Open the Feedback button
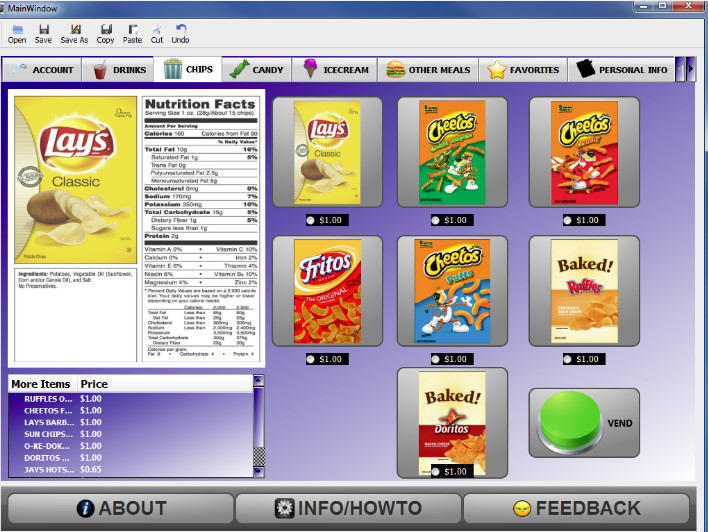 click(577, 508)
